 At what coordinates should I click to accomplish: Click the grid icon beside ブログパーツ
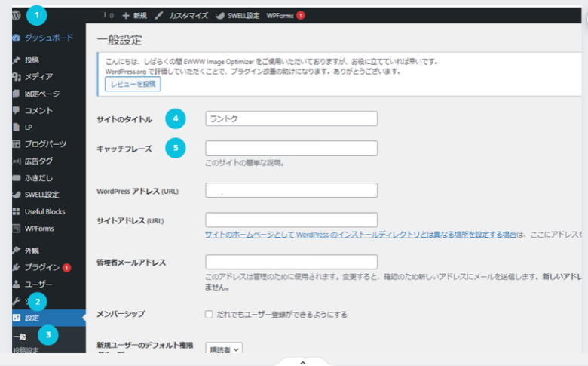point(16,144)
